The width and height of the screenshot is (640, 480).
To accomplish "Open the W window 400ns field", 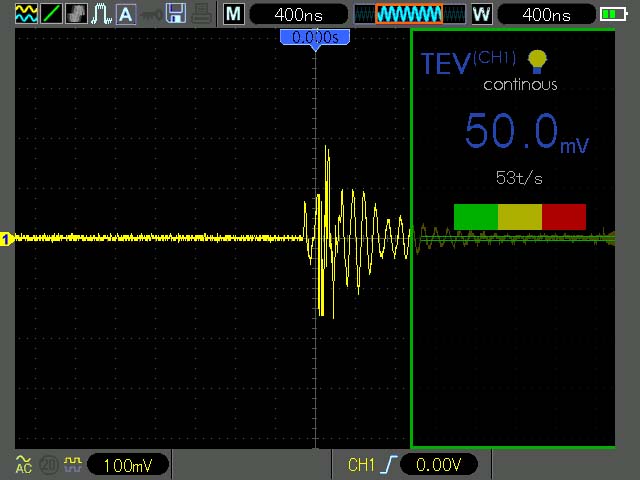I will point(546,15).
